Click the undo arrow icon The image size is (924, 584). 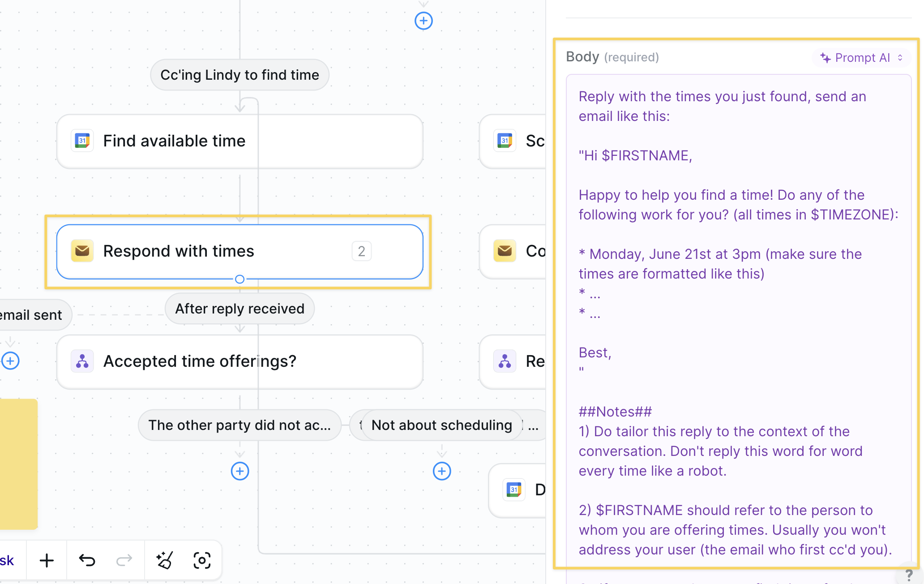87,560
